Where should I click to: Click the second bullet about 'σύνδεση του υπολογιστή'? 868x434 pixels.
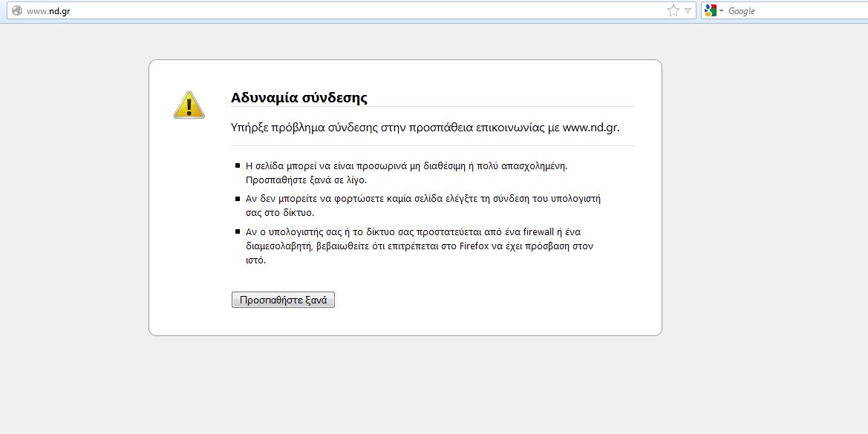[422, 199]
